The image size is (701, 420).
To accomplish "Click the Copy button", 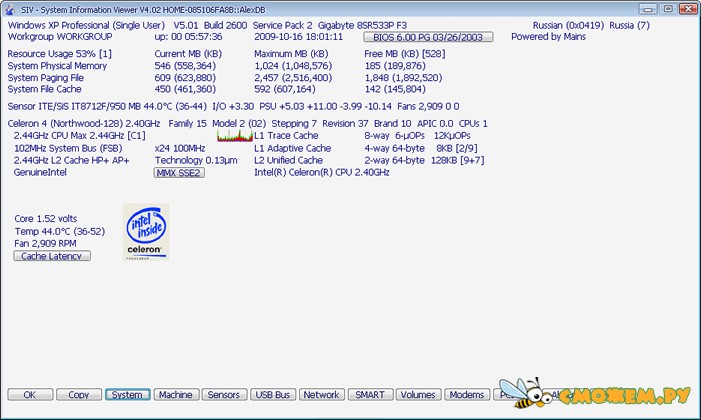I will click(x=79, y=395).
